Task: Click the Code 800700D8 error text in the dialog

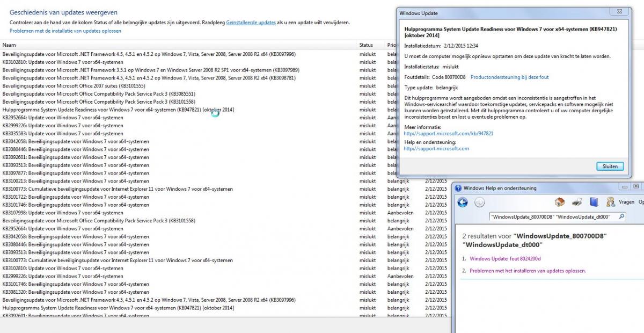Action: (x=449, y=77)
